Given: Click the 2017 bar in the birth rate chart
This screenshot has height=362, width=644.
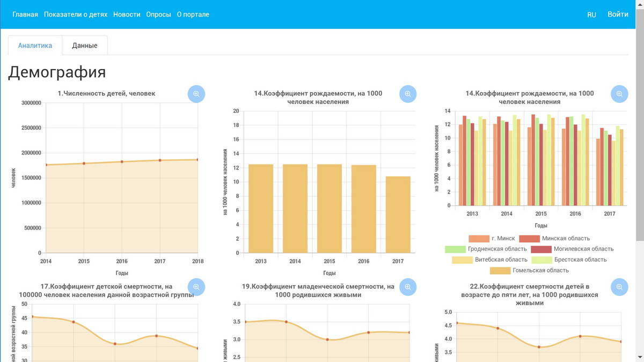Looking at the screenshot, I should click(x=398, y=215).
